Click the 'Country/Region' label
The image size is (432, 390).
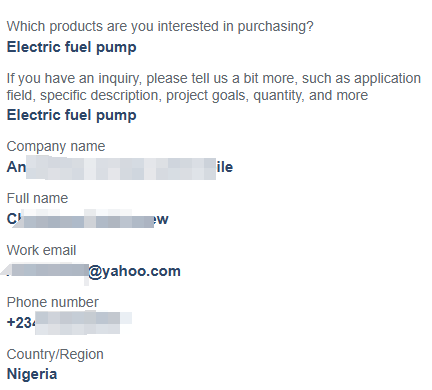[x=55, y=354]
